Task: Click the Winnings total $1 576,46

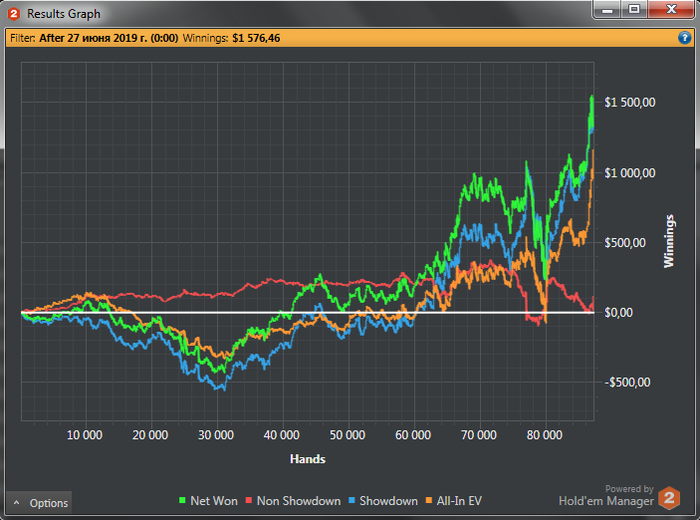Action: [256, 38]
